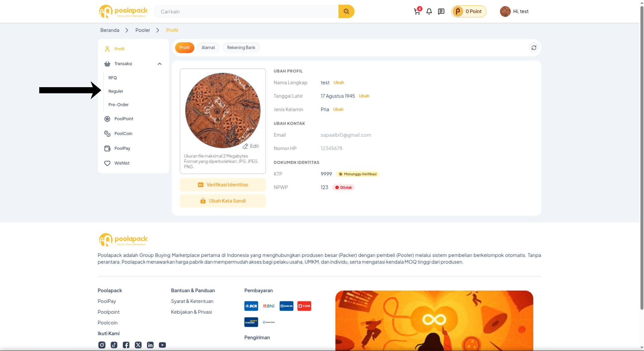Open Profil in the sidebar
This screenshot has height=351, width=644.
pyautogui.click(x=133, y=49)
